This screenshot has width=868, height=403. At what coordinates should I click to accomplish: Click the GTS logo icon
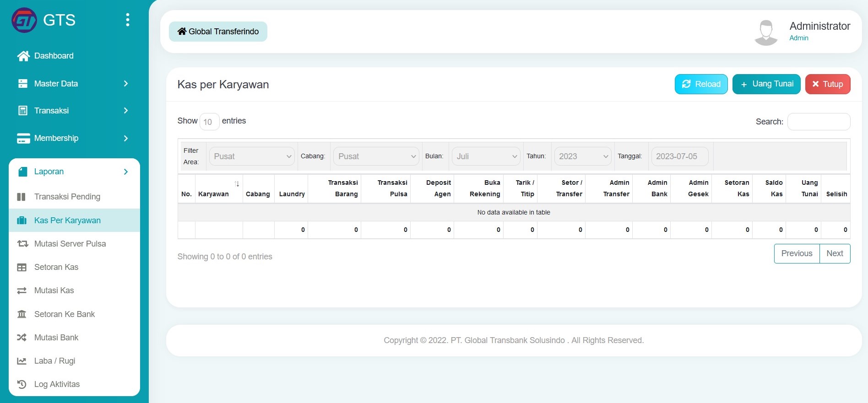pyautogui.click(x=24, y=20)
